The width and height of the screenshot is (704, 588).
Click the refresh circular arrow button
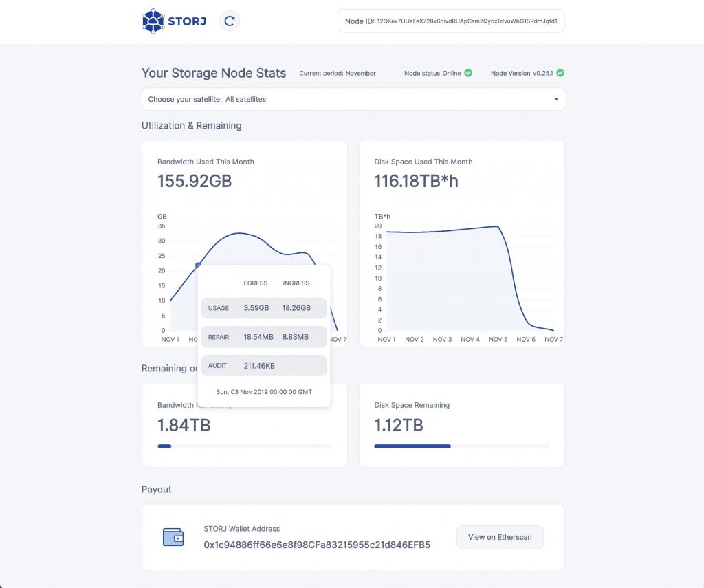coord(230,21)
